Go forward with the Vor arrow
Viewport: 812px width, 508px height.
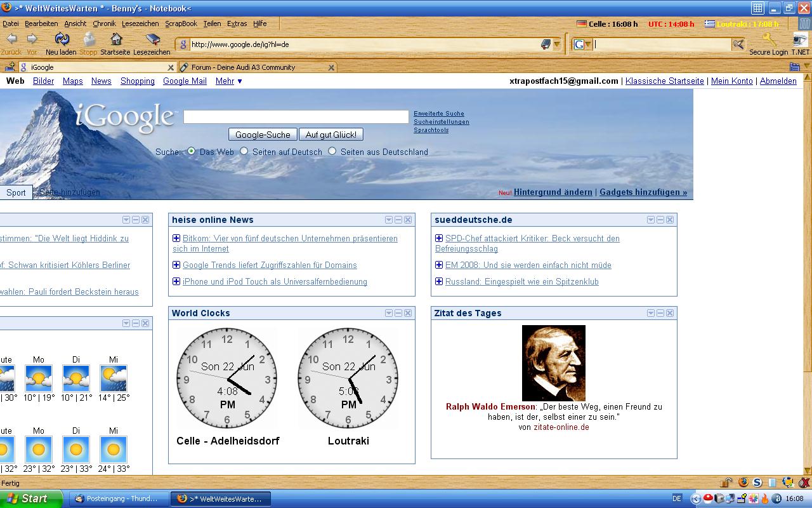click(32, 39)
